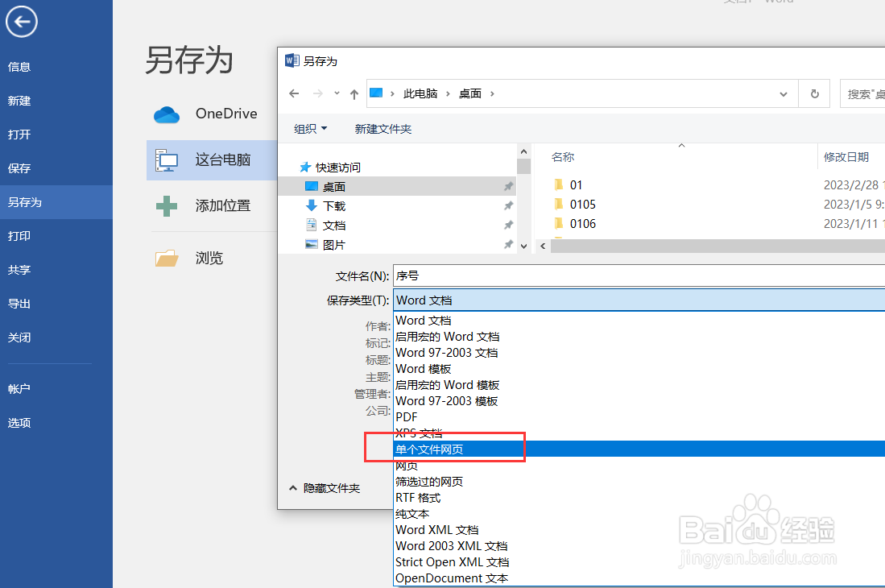Click the pin icon beside 下载
Image resolution: width=885 pixels, height=588 pixels.
point(508,206)
